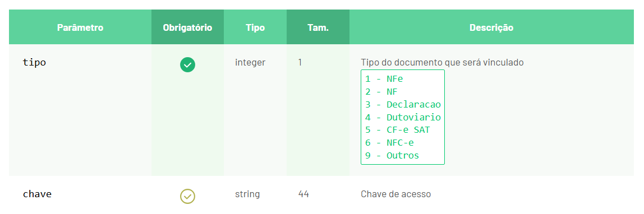This screenshot has height=214, width=644.
Task: Click the size value 44
Action: tap(303, 194)
